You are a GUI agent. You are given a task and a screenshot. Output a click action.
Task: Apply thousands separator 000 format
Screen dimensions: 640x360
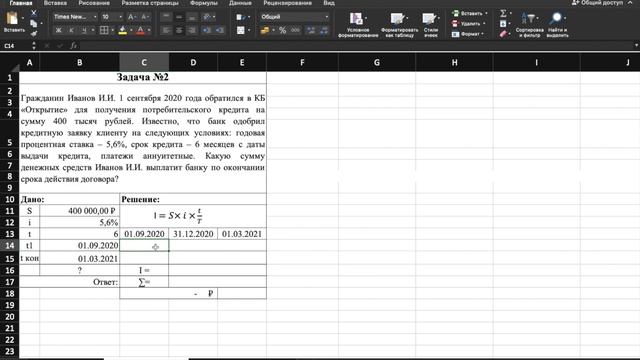tap(296, 30)
